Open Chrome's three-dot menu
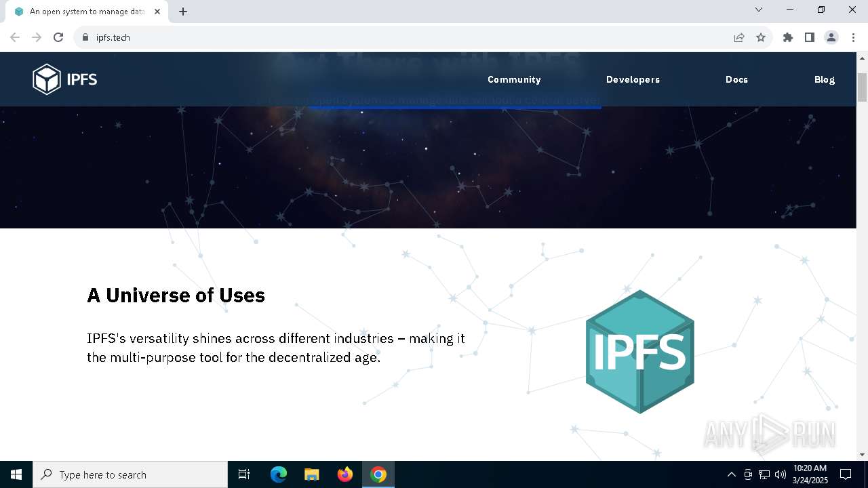Viewport: 868px width, 488px height. (853, 37)
